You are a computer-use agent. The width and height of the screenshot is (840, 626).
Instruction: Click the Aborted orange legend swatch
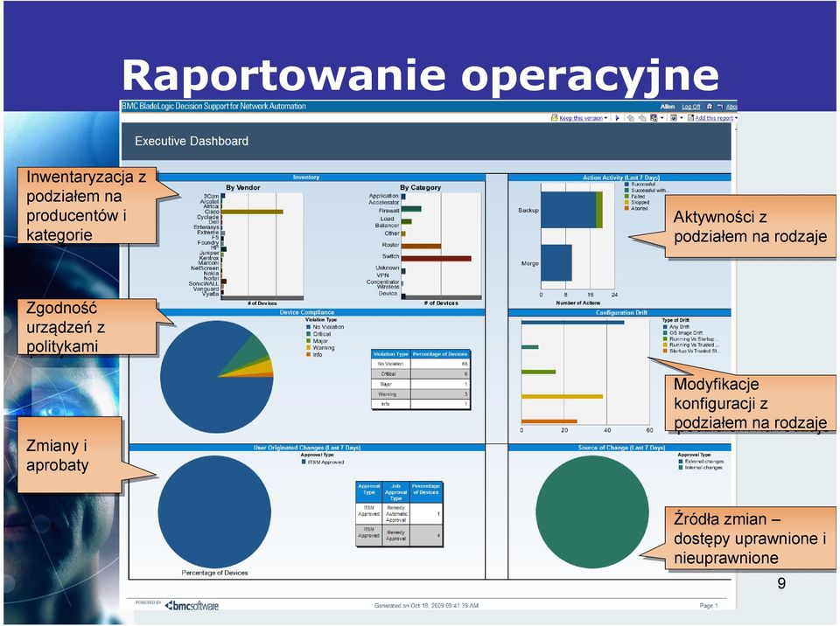click(x=626, y=208)
